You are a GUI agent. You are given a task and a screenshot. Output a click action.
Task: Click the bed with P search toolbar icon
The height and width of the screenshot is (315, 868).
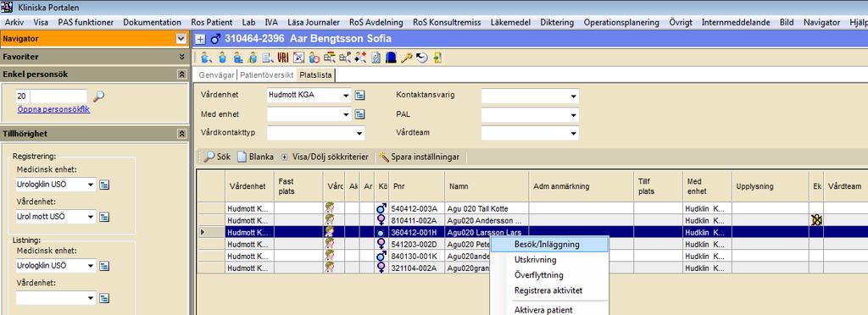345,58
